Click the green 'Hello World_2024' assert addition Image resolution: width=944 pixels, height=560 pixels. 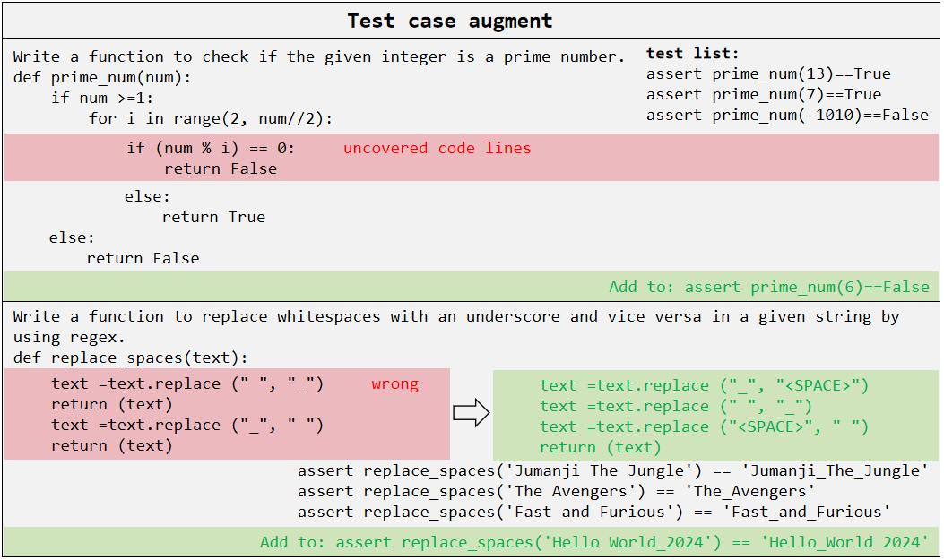tap(594, 543)
